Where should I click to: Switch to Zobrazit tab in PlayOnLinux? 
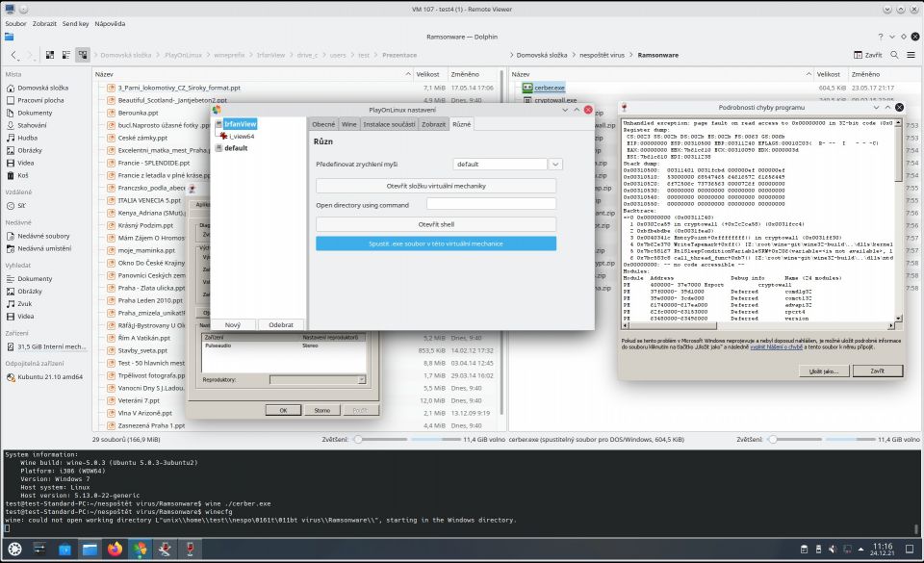pos(434,124)
